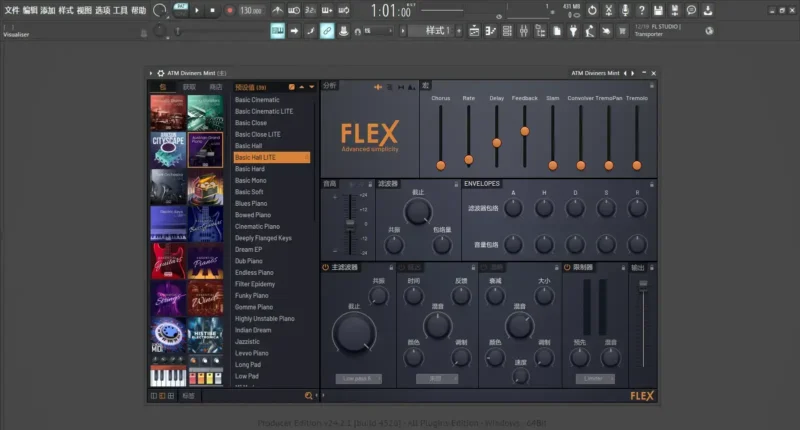
Task: Click next preset down arrow
Action: (x=310, y=87)
